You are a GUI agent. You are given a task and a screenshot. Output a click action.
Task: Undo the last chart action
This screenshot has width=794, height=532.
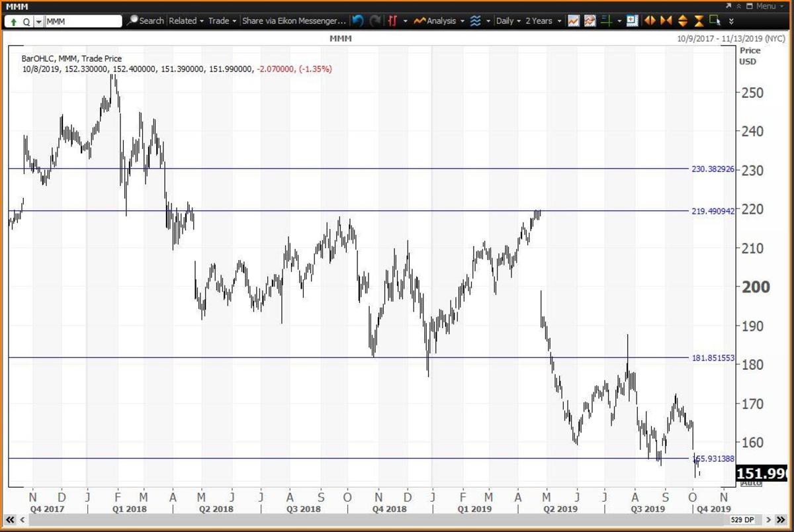coord(358,21)
